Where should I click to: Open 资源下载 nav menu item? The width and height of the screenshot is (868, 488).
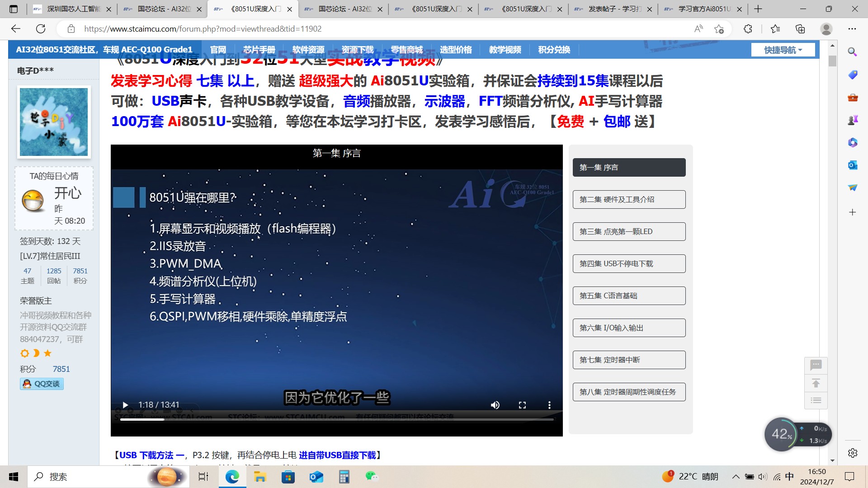tap(358, 50)
